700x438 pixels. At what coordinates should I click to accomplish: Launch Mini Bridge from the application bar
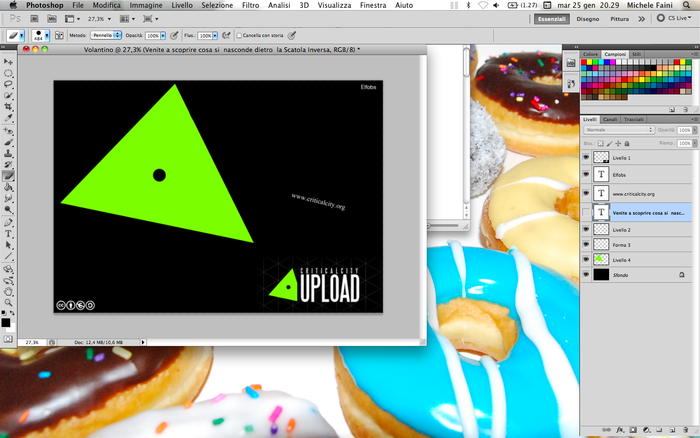(52, 19)
